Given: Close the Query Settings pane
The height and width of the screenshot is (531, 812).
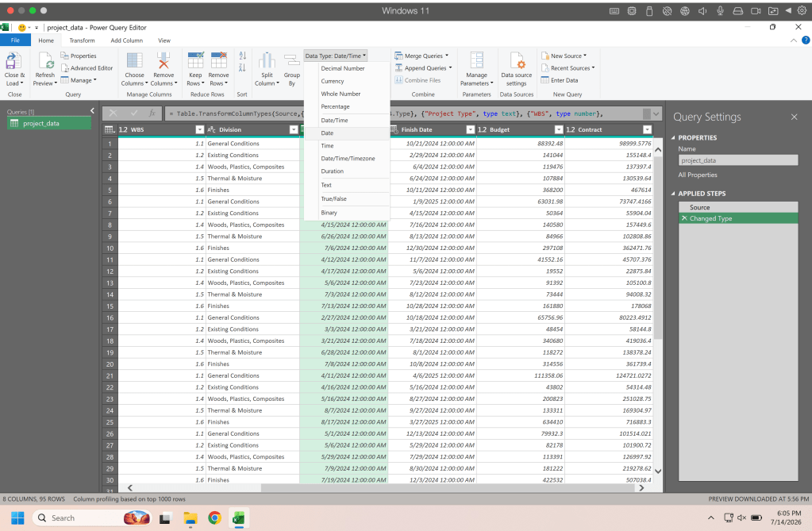Looking at the screenshot, I should [x=794, y=117].
